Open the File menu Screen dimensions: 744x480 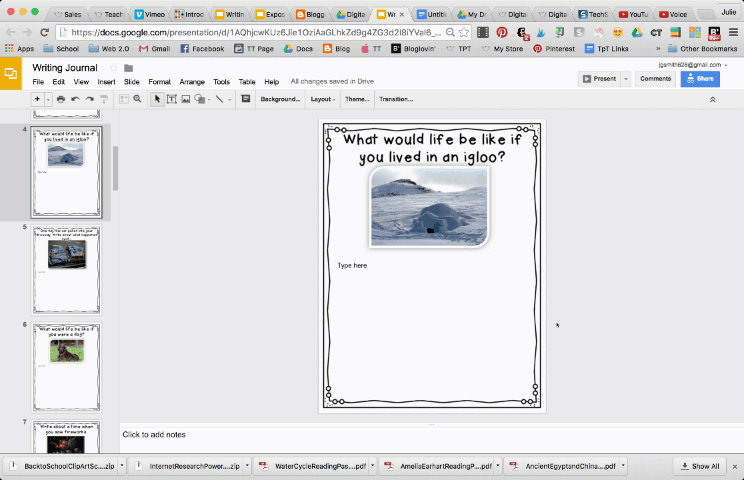tap(38, 82)
